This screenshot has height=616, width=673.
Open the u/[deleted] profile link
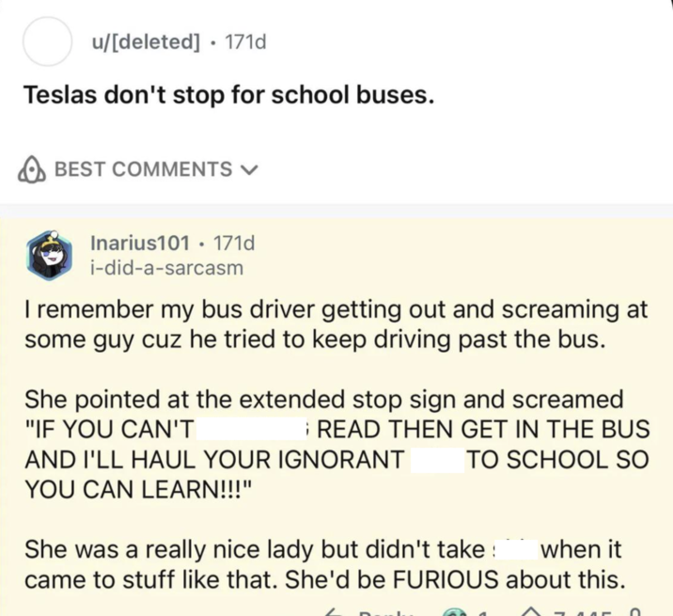pos(146,42)
